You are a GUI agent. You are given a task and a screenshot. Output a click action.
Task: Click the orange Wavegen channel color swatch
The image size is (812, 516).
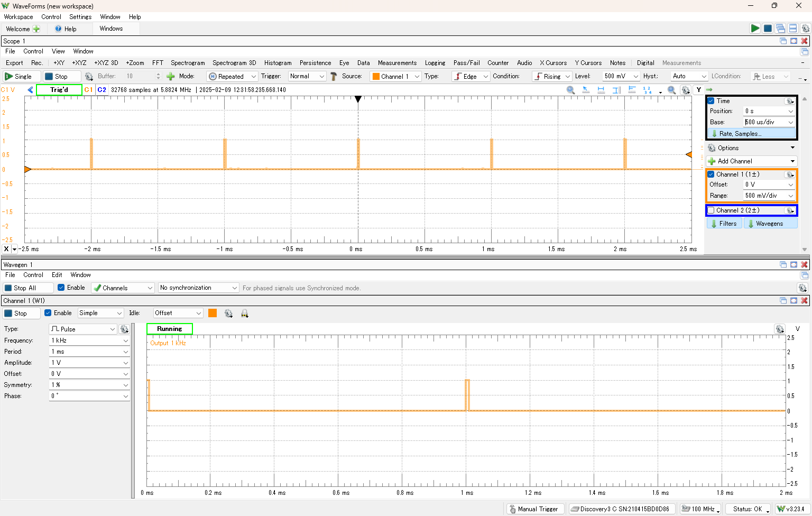pyautogui.click(x=213, y=313)
